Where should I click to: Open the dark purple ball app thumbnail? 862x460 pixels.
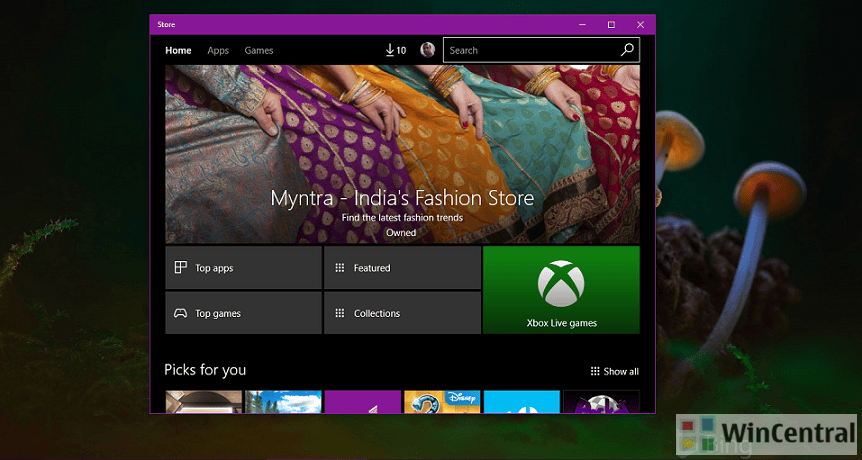click(601, 402)
